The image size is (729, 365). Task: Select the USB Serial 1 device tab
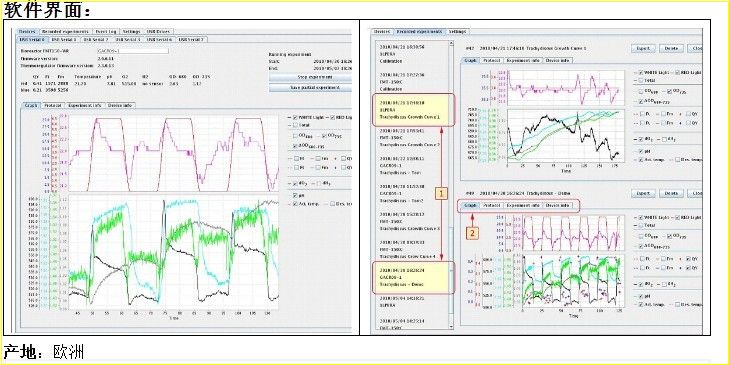coord(63,40)
